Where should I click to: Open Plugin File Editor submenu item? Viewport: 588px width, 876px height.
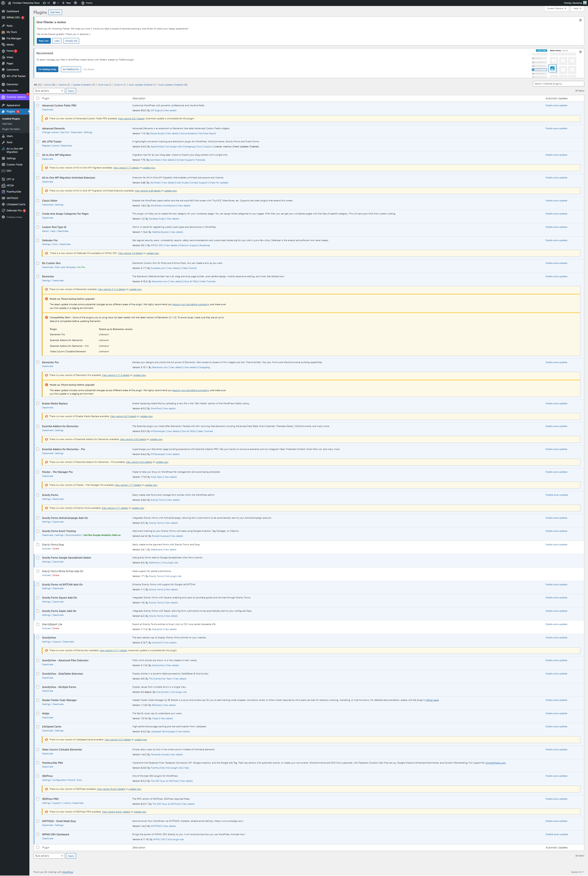pyautogui.click(x=11, y=129)
